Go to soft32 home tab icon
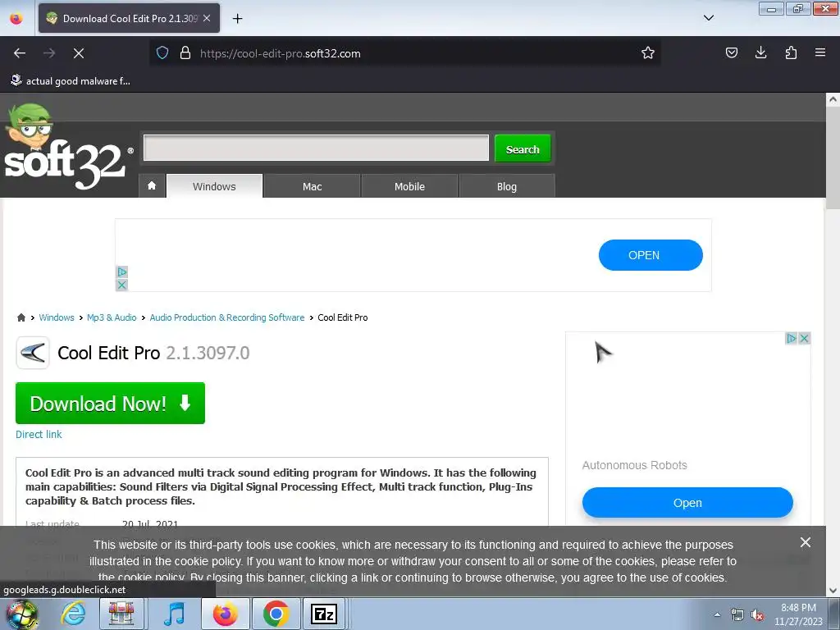840x630 pixels. click(152, 186)
